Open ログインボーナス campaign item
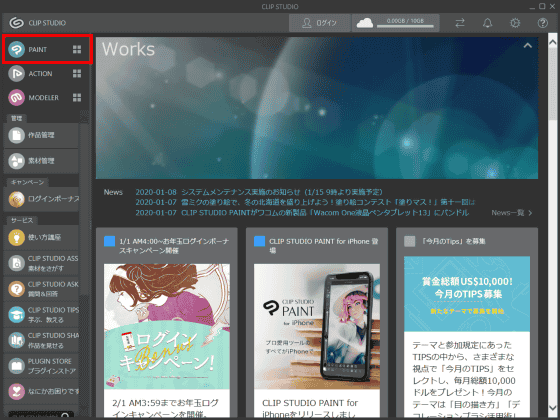Screen dimensions: 560x420 pyautogui.click(x=41, y=199)
